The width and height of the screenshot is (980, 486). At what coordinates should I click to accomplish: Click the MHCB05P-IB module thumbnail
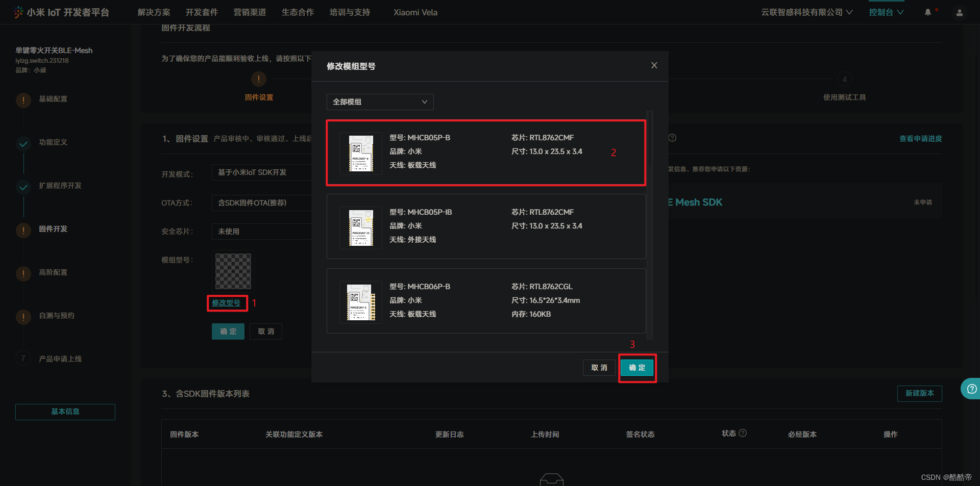[x=361, y=228]
